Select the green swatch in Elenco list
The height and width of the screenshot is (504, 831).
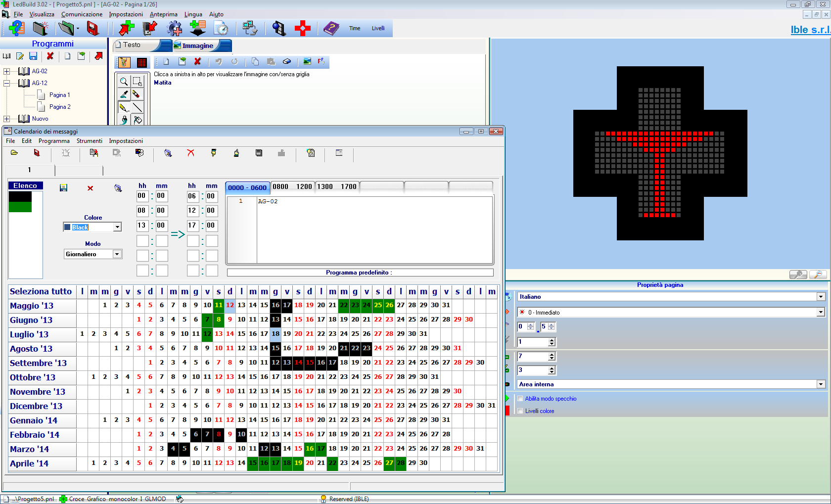[20, 207]
